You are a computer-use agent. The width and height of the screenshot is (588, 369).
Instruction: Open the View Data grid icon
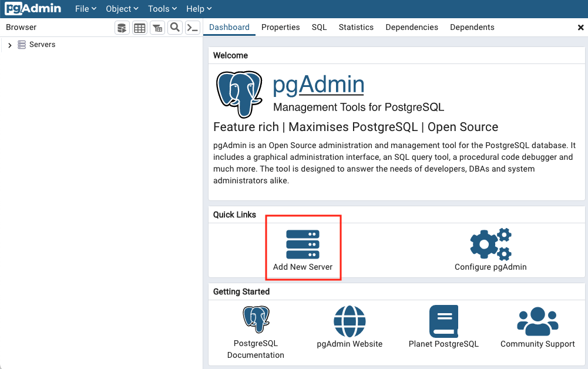tap(139, 27)
